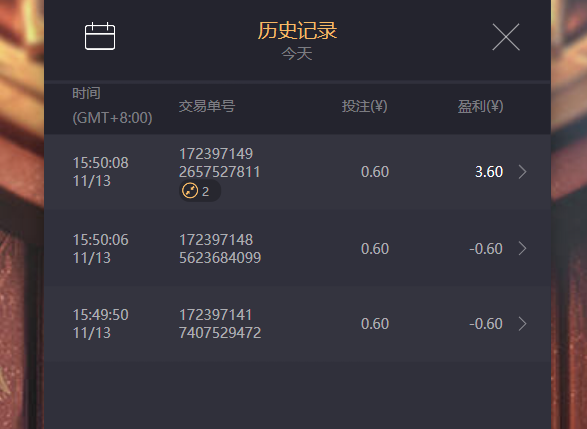The height and width of the screenshot is (429, 587).
Task: Expand chevron for the 15:50:06 record
Action: (x=523, y=249)
